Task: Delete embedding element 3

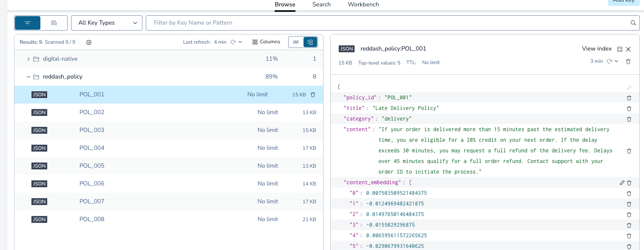Action: point(629,225)
